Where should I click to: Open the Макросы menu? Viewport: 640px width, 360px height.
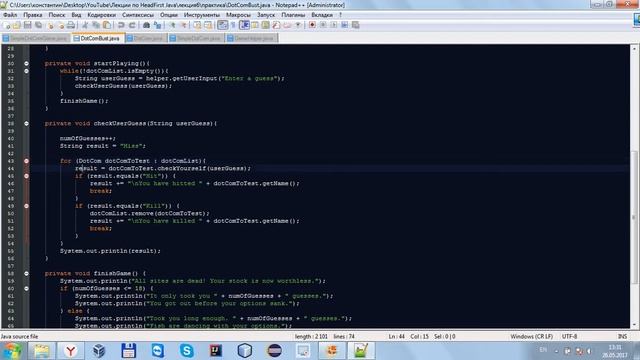click(x=238, y=15)
